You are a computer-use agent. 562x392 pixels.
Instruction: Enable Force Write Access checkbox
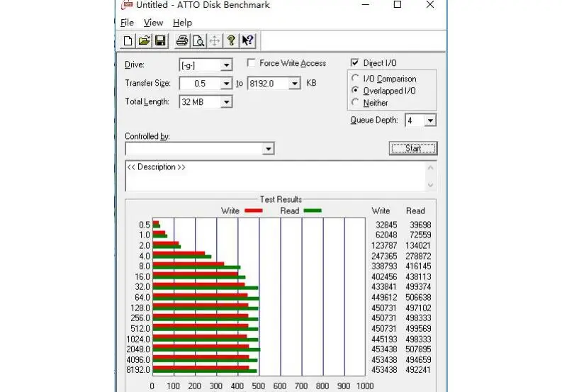(252, 63)
